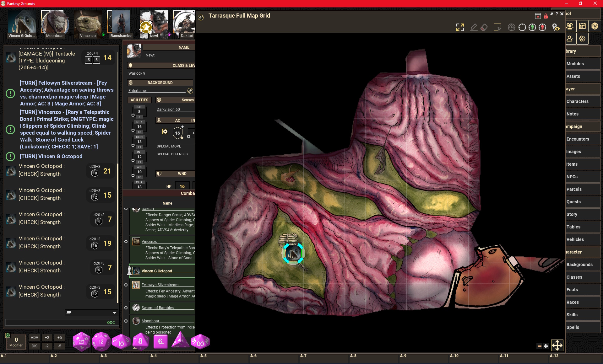Open AC settings gear on character sheet
The height and width of the screenshot is (364, 603).
point(165,131)
